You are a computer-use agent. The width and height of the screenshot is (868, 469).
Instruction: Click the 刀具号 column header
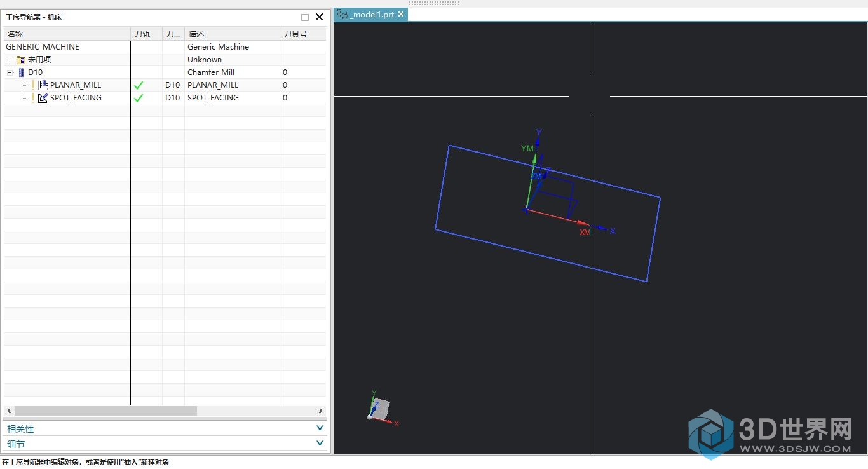tap(303, 34)
